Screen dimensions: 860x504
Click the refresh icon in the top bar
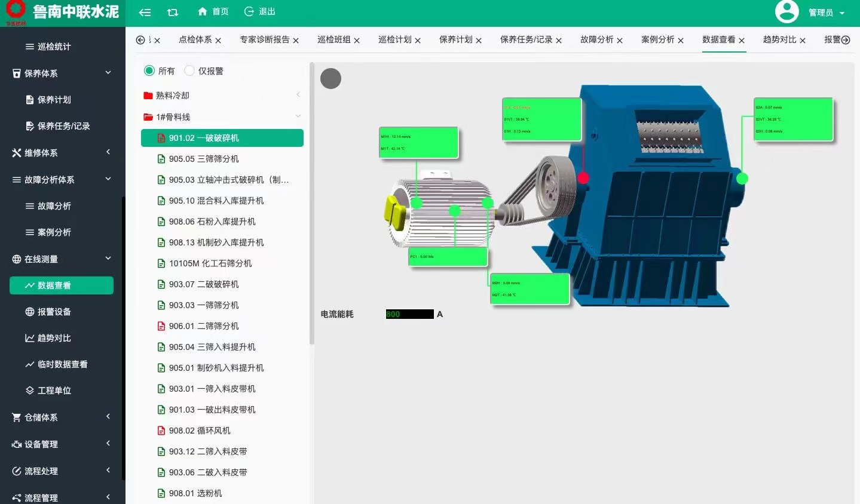click(x=173, y=11)
